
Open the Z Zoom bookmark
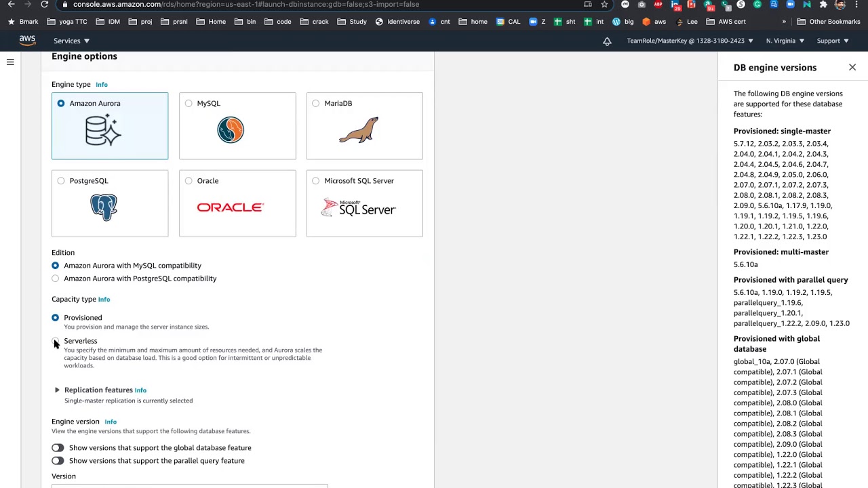tap(538, 22)
